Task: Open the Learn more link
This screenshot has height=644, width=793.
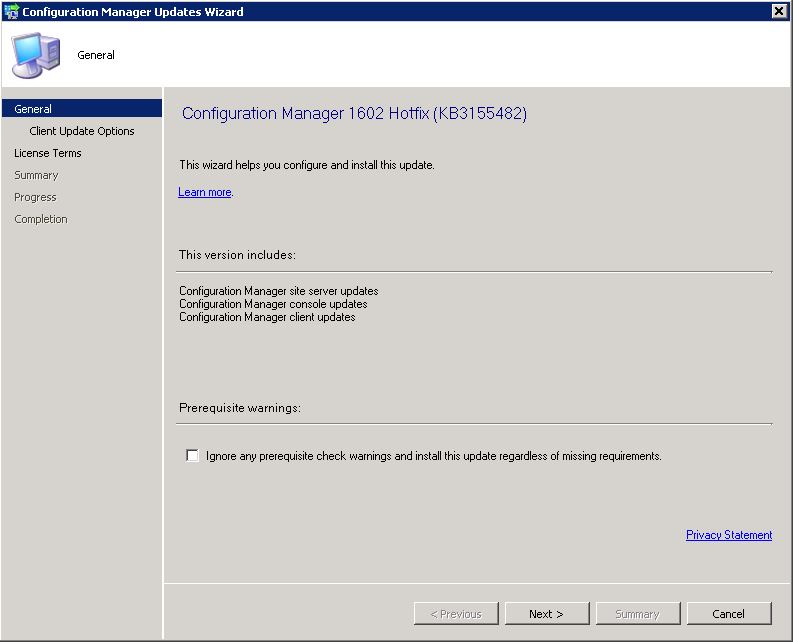Action: coord(204,192)
